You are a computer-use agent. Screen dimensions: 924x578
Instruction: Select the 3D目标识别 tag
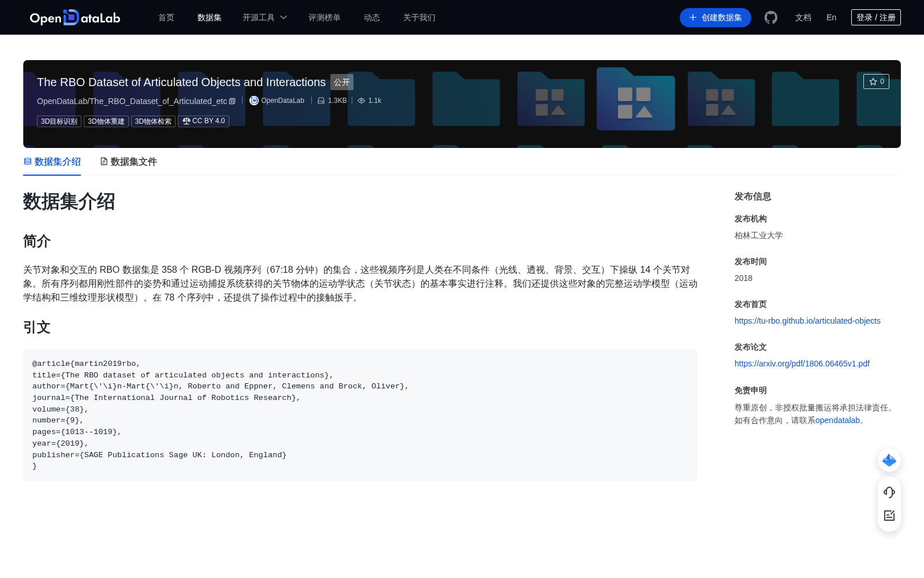[59, 121]
